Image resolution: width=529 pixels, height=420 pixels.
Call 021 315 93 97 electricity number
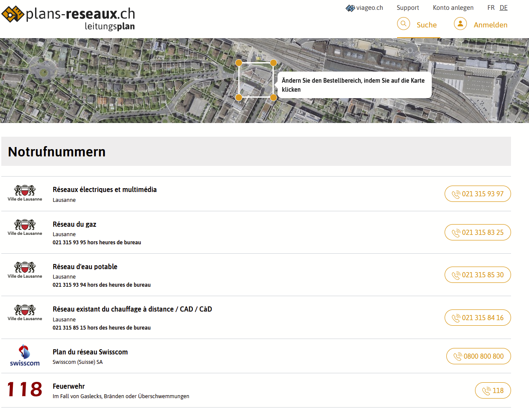(x=478, y=194)
